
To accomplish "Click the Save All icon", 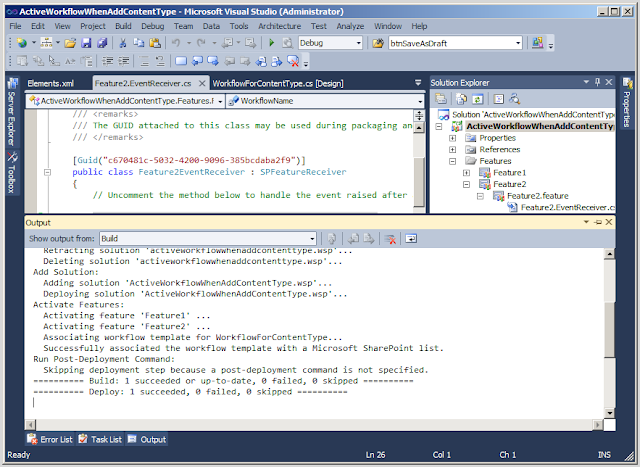I will click(x=102, y=43).
